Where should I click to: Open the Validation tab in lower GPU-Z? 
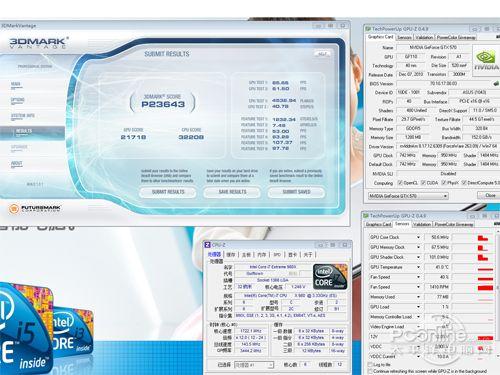pyautogui.click(x=422, y=224)
